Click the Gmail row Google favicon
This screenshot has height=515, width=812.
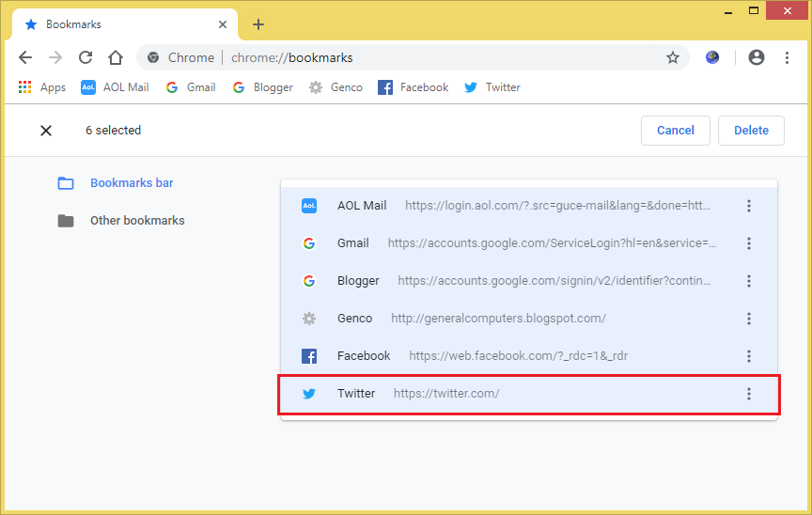pyautogui.click(x=309, y=243)
